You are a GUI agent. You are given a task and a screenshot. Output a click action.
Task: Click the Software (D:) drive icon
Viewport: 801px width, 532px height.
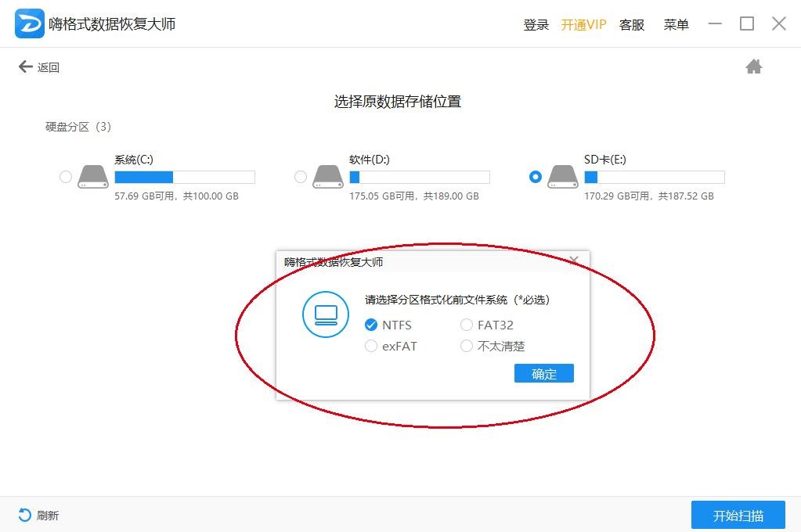(x=329, y=177)
